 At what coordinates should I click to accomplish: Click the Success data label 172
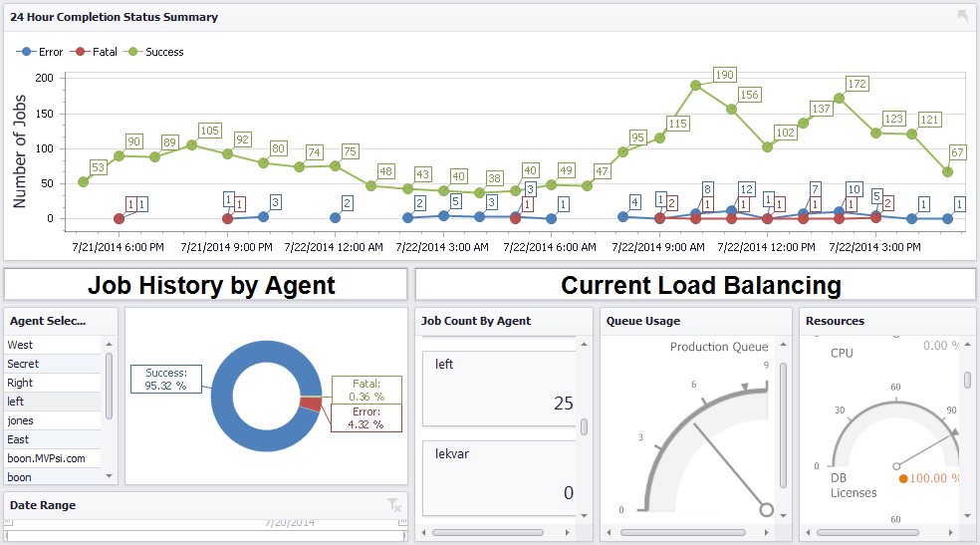pyautogui.click(x=857, y=84)
